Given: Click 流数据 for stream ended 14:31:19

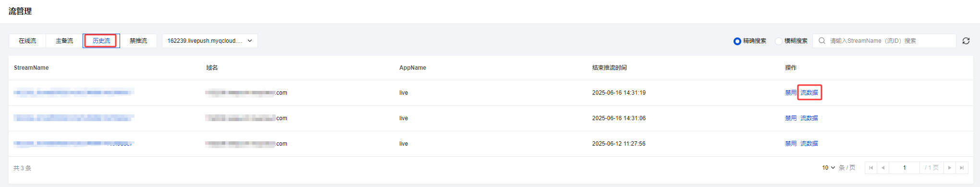Looking at the screenshot, I should [809, 93].
